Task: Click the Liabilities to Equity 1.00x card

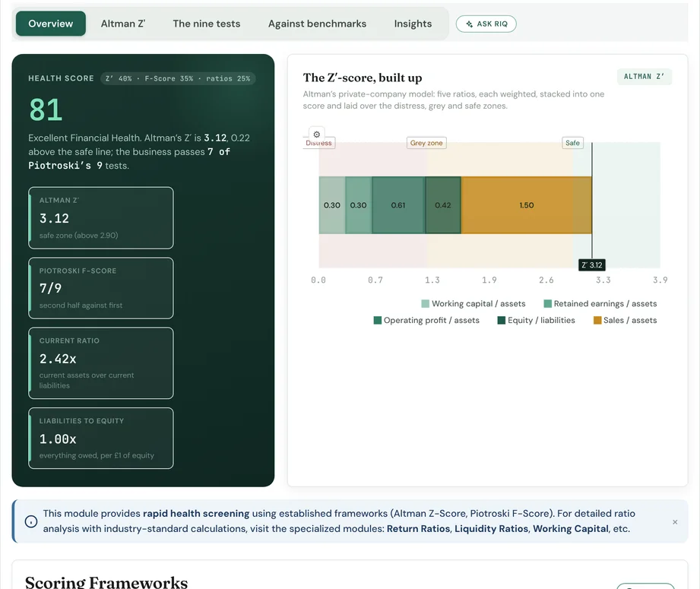Action: [101, 438]
